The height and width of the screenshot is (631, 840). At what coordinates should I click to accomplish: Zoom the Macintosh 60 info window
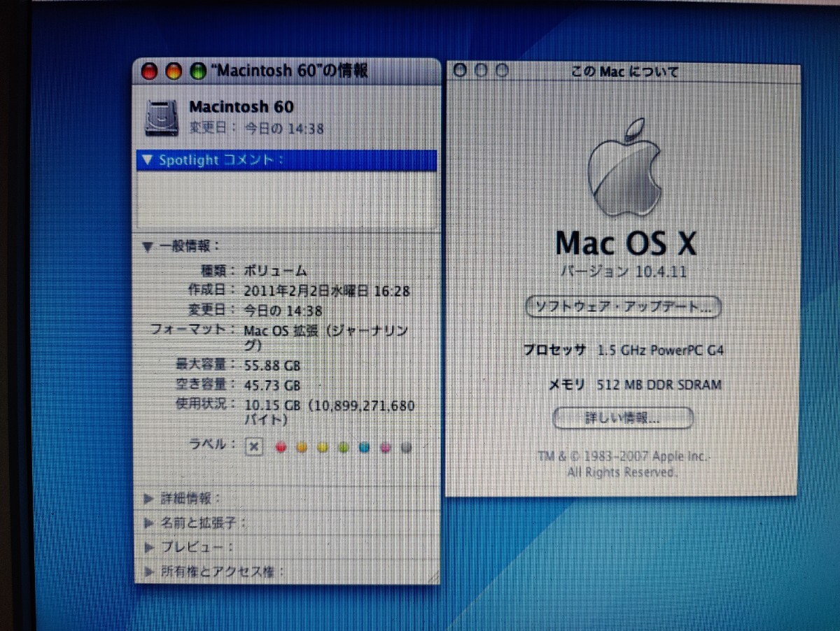(x=197, y=71)
